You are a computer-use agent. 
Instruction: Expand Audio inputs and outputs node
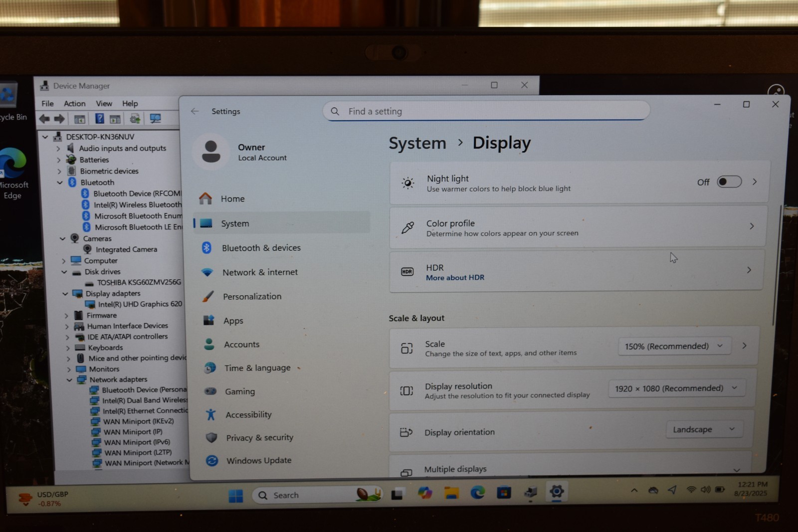click(58, 148)
